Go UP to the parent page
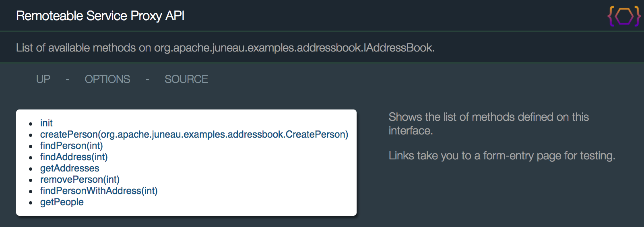Screen dimensions: 644x227 pos(43,79)
